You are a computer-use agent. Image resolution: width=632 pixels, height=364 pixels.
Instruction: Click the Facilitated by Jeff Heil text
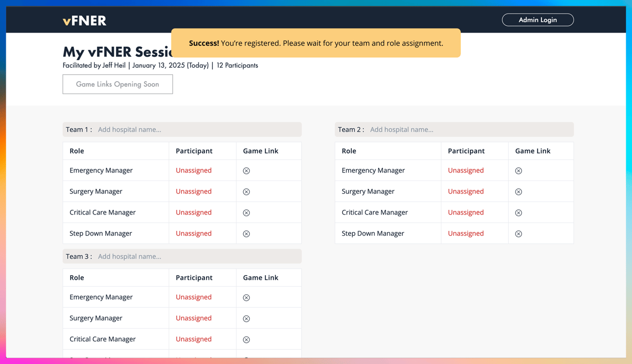pyautogui.click(x=94, y=66)
